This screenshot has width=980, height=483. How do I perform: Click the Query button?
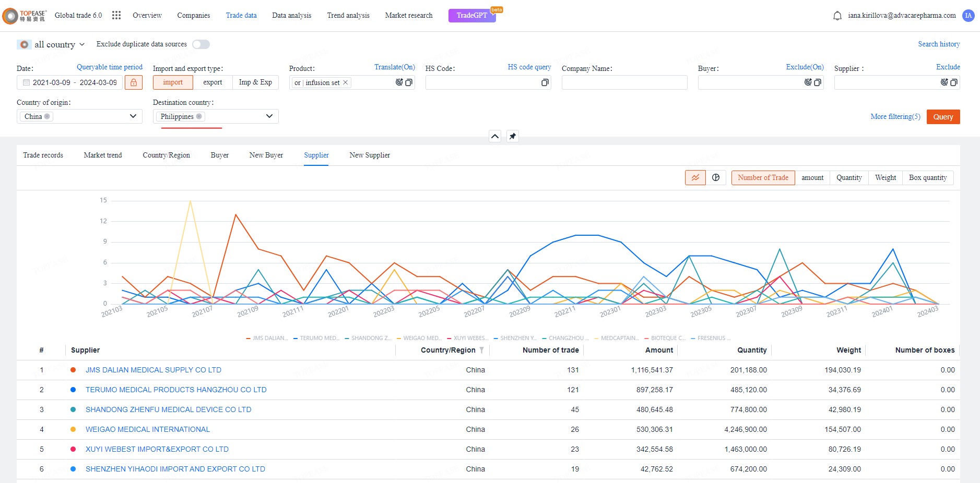(943, 117)
